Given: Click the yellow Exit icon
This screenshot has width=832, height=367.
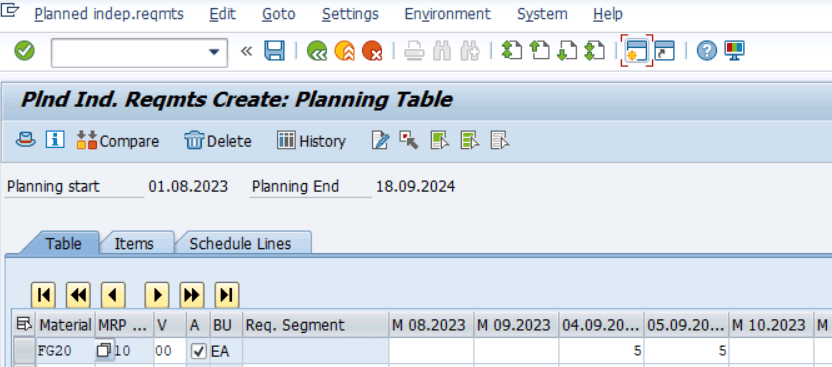Looking at the screenshot, I should tap(344, 51).
